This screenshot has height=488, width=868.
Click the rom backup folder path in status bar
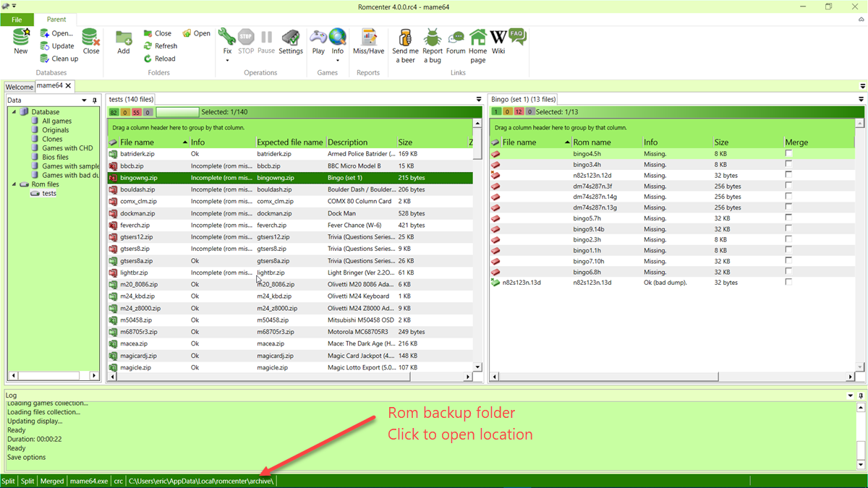[x=202, y=481]
